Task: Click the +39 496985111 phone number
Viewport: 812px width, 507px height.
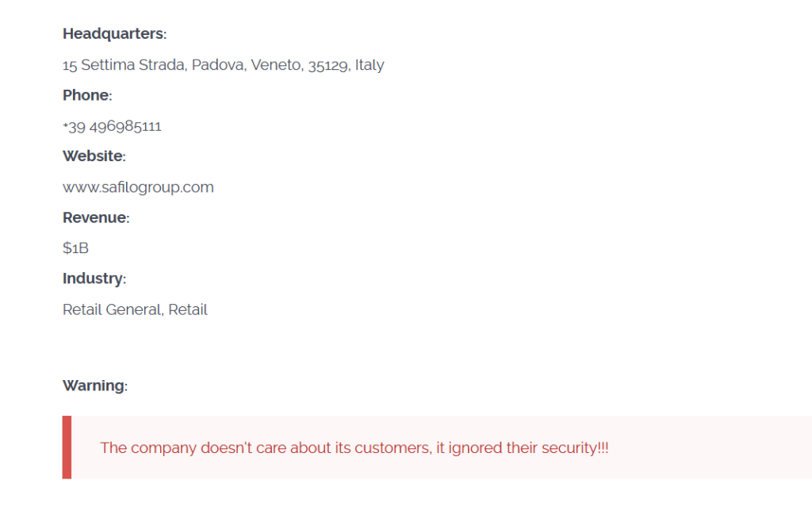Action: (112, 126)
